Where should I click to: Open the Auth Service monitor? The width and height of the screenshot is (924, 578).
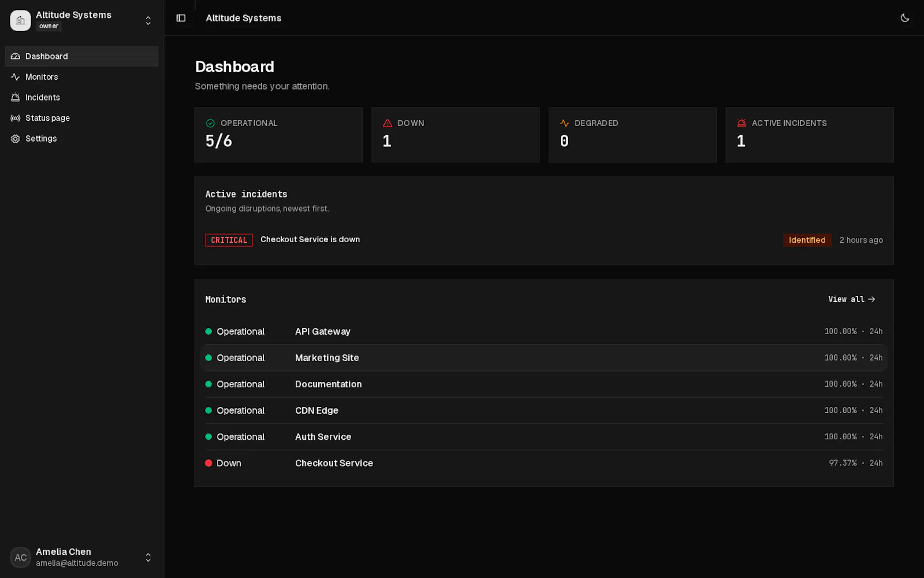(x=544, y=437)
